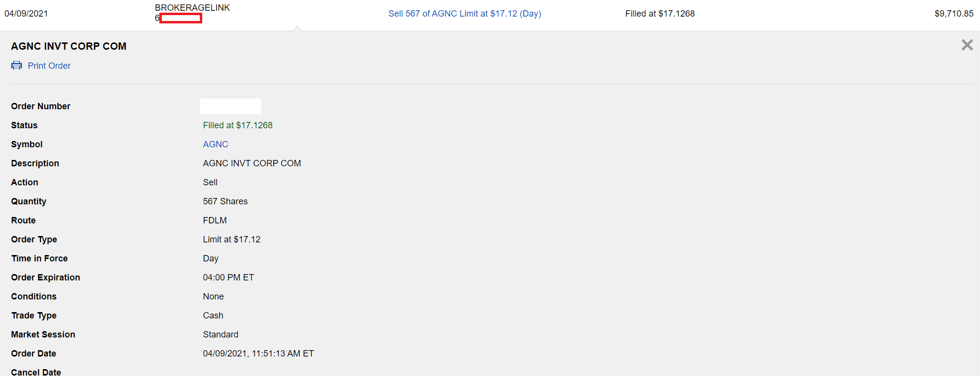Click the Sell 567 of AGNC order link
The width and height of the screenshot is (980, 376).
point(464,14)
